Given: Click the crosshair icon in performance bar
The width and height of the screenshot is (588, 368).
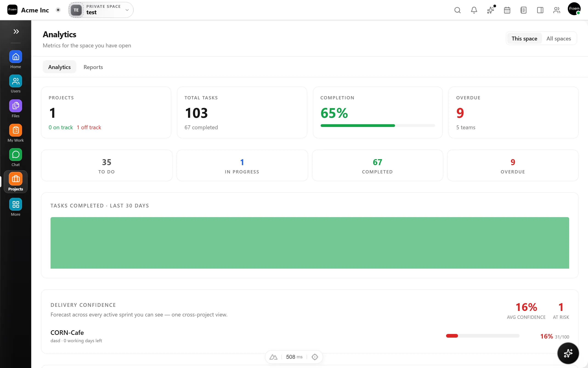Looking at the screenshot, I should click(x=315, y=357).
